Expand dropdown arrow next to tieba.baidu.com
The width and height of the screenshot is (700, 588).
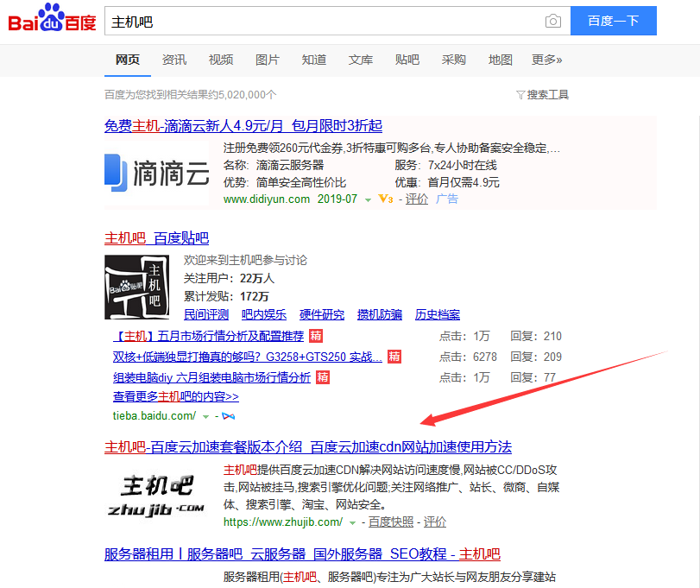205,416
